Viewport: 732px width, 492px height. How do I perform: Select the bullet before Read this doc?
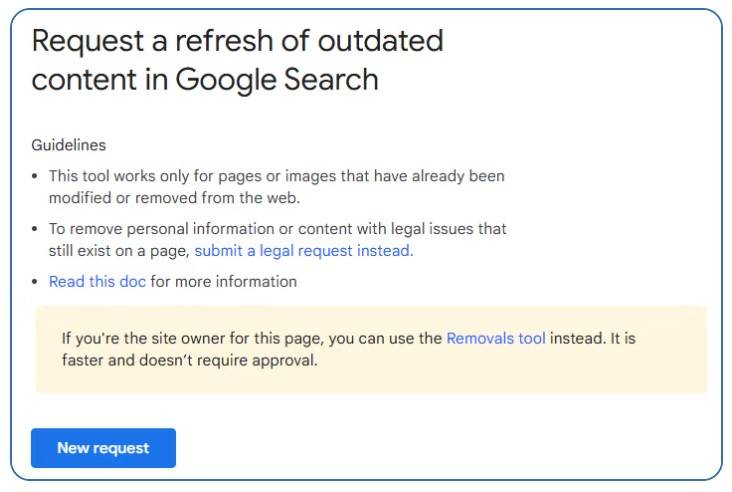tap(35, 282)
